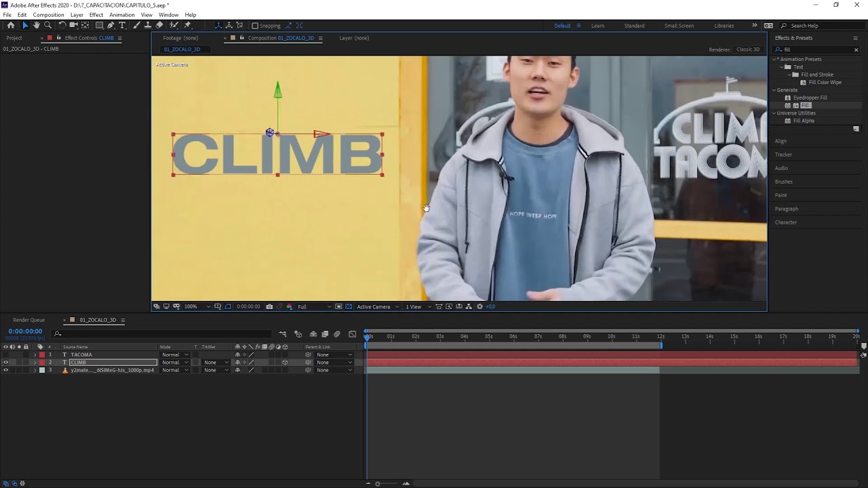
Task: Click the Reset Exposure icon in viewer
Action: tap(479, 306)
